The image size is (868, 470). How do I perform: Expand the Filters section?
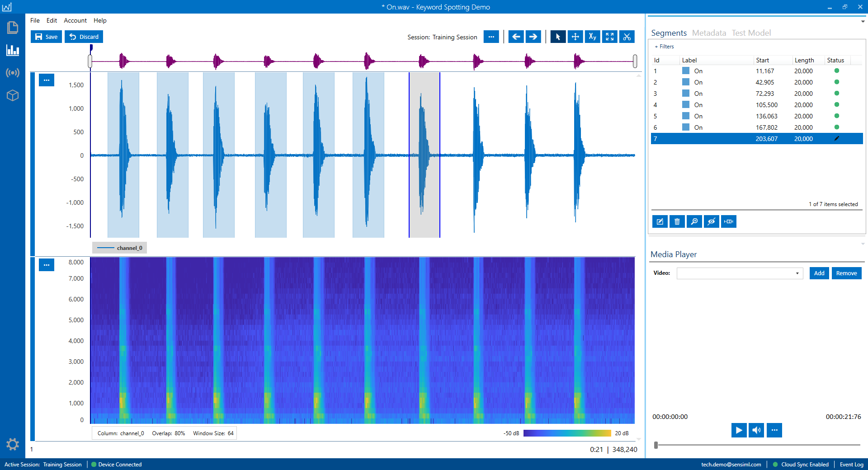(x=665, y=47)
